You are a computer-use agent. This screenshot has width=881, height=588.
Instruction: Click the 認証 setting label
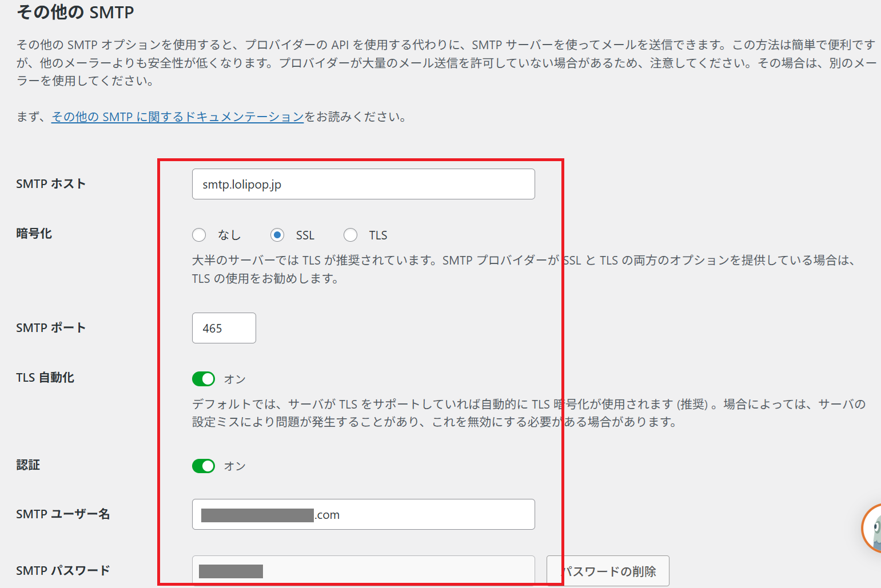pyautogui.click(x=28, y=465)
